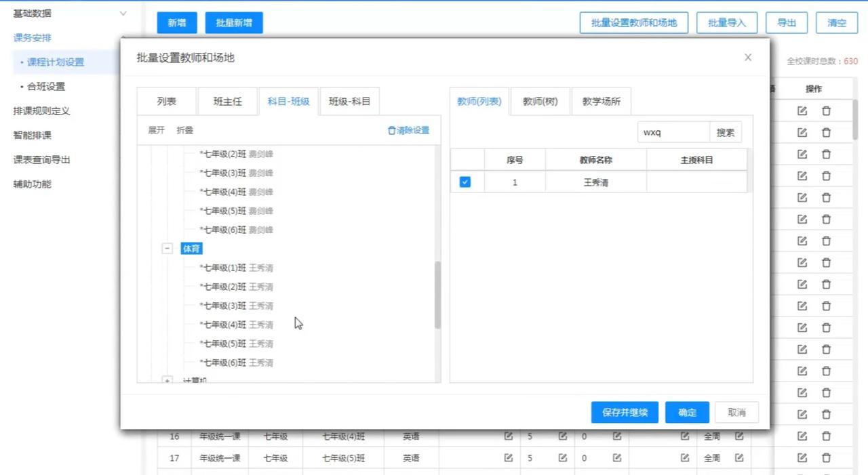This screenshot has height=475, width=868.
Task: Click the edit icon next to value 0 in row 16
Action: coord(617,436)
